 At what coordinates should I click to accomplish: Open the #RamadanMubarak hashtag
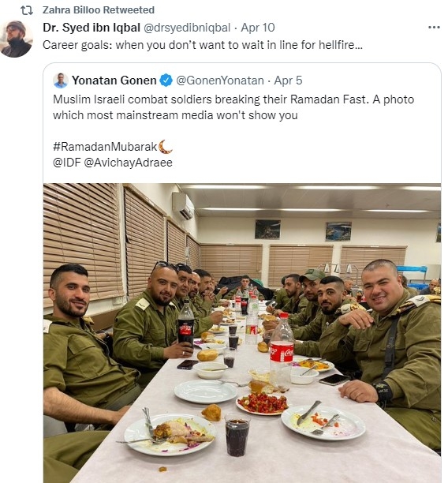pyautogui.click(x=105, y=147)
